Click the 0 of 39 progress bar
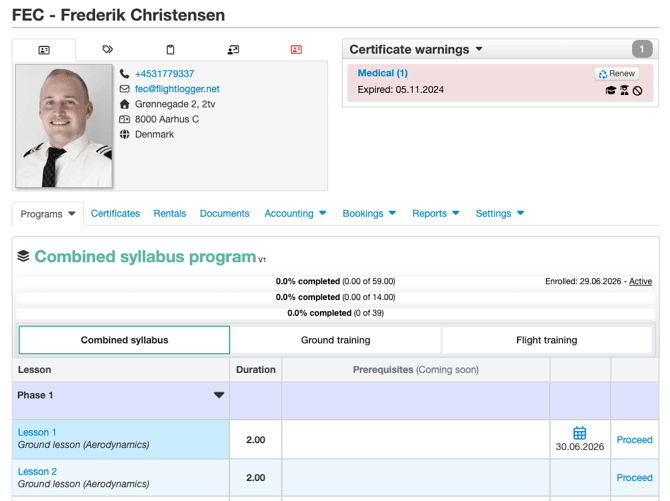 click(335, 313)
